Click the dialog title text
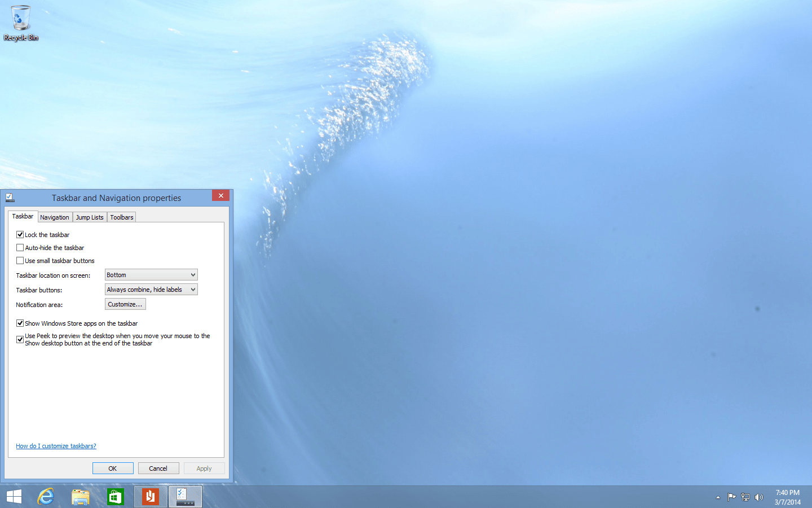812x508 pixels. [117, 198]
